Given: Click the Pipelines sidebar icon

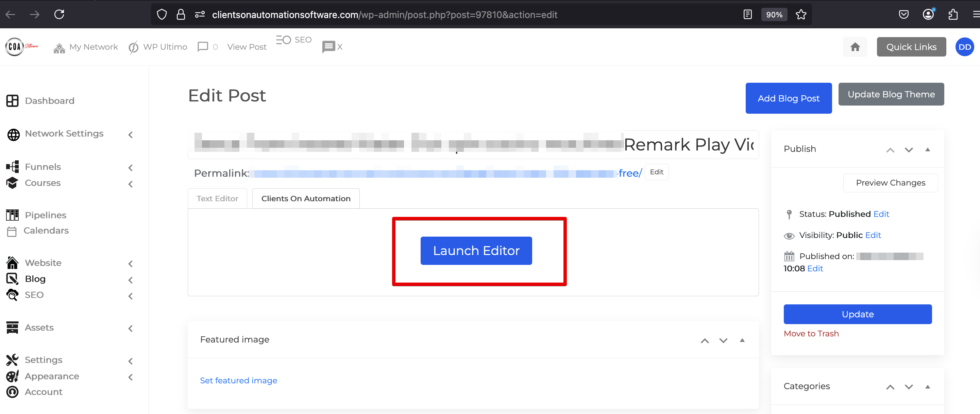Looking at the screenshot, I should 12,215.
